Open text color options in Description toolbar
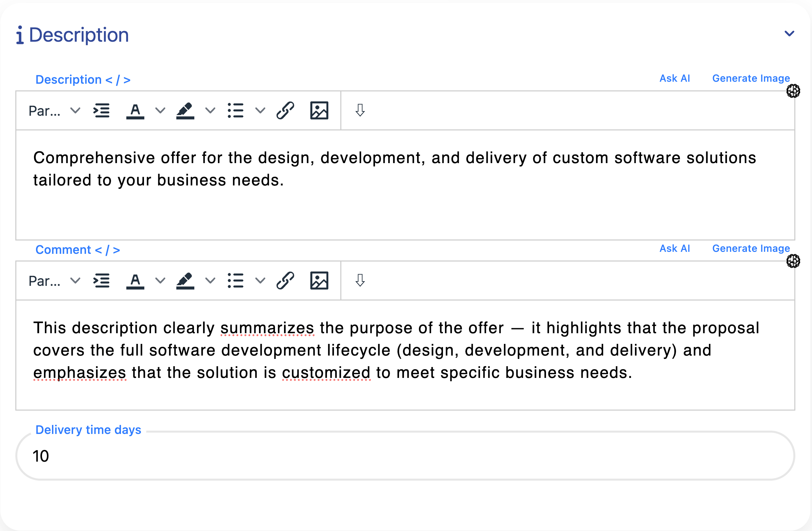 (x=135, y=110)
